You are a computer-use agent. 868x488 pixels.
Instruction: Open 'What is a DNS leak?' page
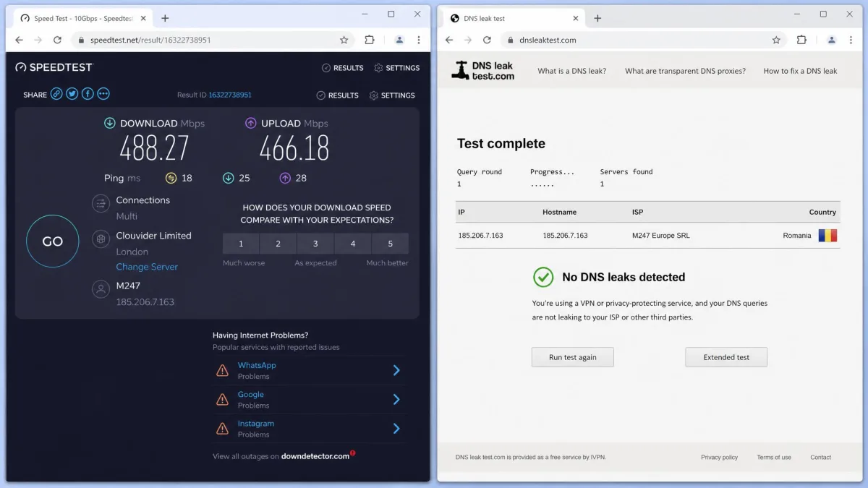[572, 71]
